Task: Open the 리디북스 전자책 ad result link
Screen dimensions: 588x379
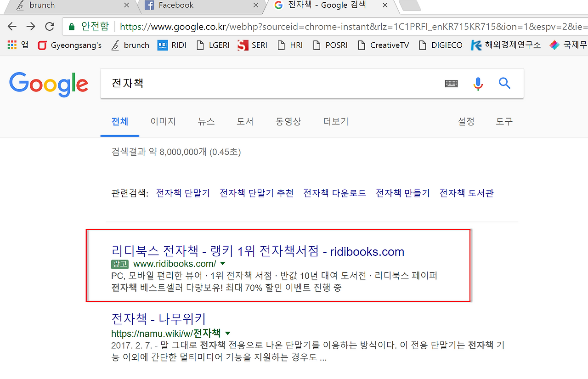Action: (x=258, y=251)
